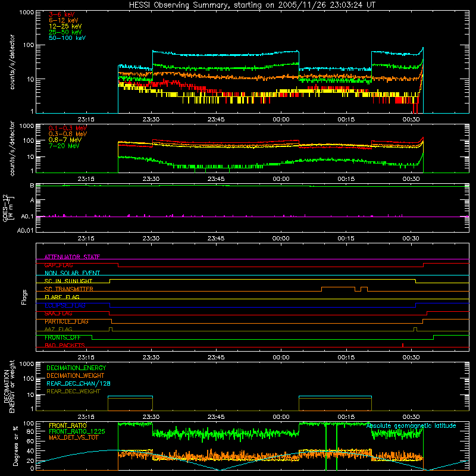Image resolution: width=476 pixels, height=476 pixels.
Task: Click the MAX_DET_VS_TOT legend label
Action: tap(73, 437)
